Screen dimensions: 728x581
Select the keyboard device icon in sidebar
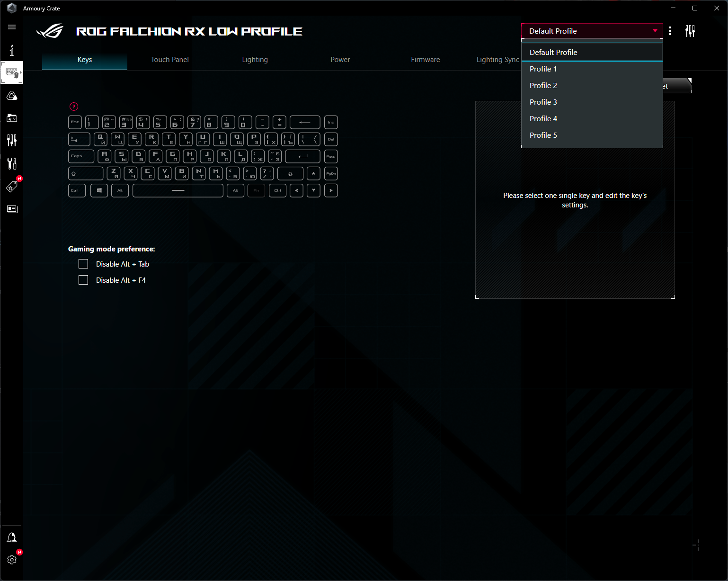click(x=12, y=73)
